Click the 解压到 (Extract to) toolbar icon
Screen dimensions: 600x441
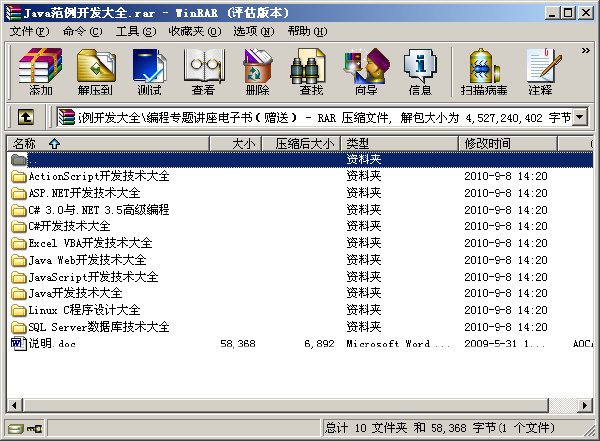click(x=95, y=72)
